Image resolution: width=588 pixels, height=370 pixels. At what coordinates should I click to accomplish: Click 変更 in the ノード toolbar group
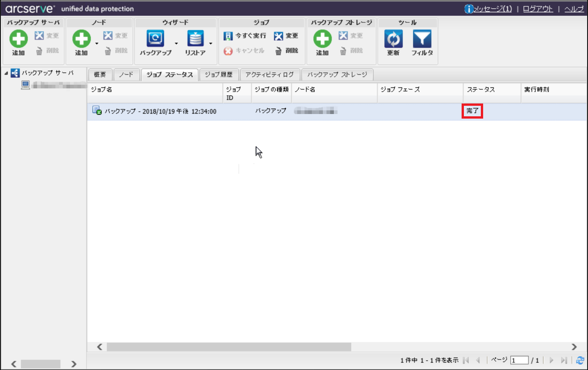pyautogui.click(x=115, y=36)
